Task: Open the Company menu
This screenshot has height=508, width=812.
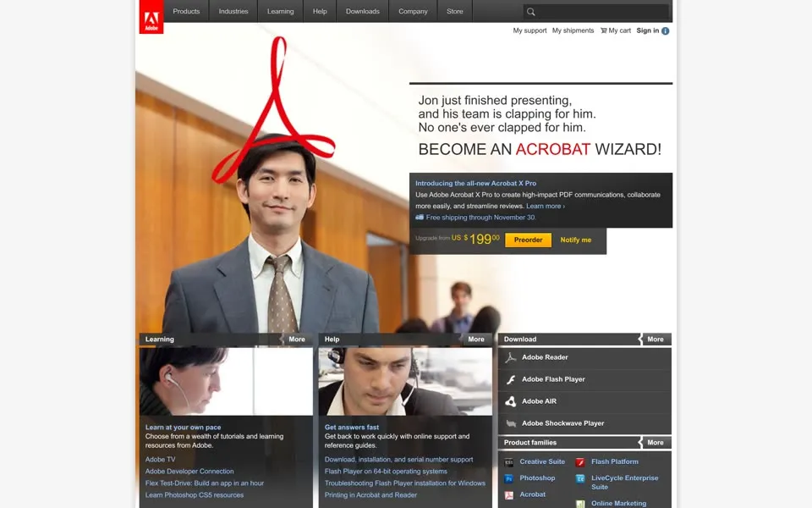Action: (414, 11)
